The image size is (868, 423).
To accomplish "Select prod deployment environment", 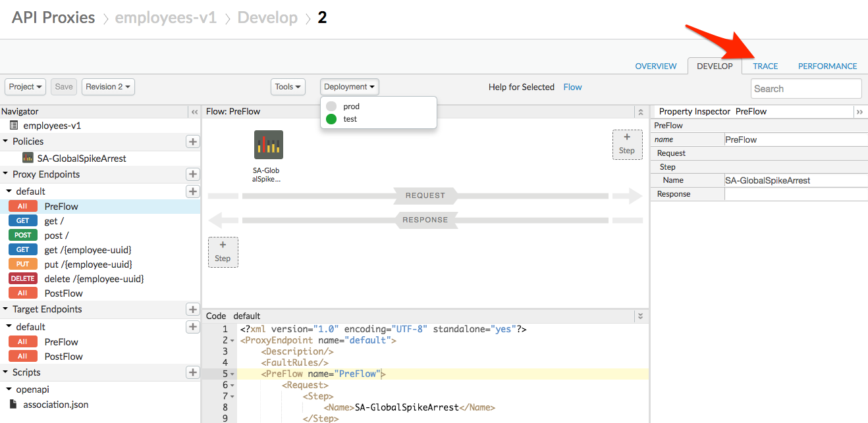I will [x=351, y=106].
